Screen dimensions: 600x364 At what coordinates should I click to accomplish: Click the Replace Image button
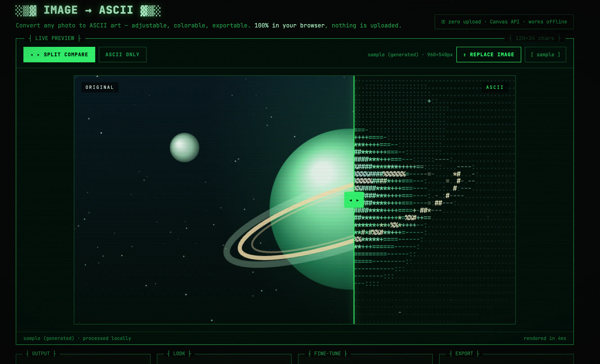click(488, 54)
